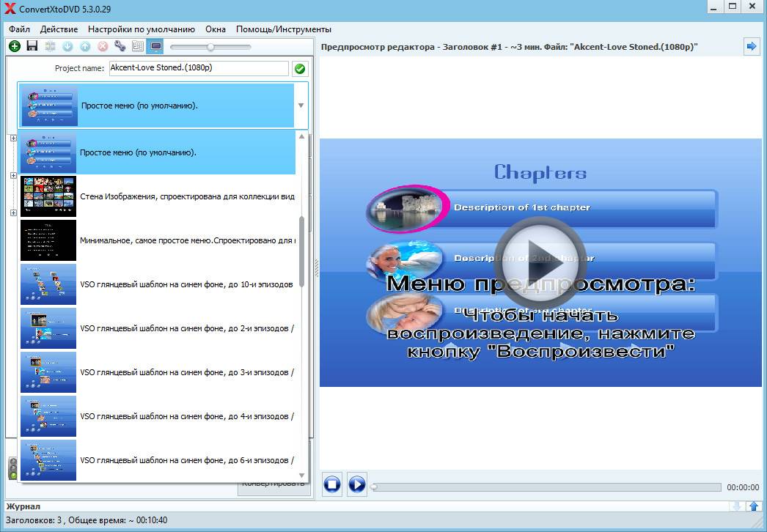
Task: Choose Простое меню (по умолчанию) in list
Action: (x=158, y=152)
